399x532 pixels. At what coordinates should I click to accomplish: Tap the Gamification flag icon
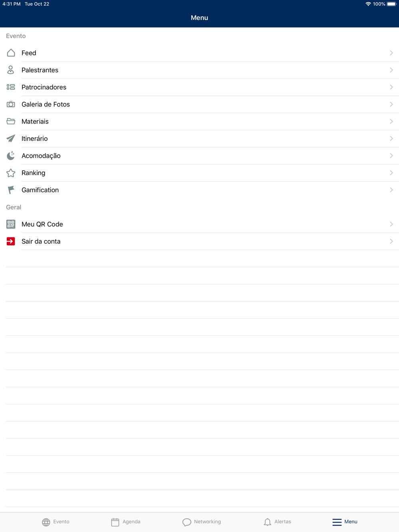[x=11, y=190]
